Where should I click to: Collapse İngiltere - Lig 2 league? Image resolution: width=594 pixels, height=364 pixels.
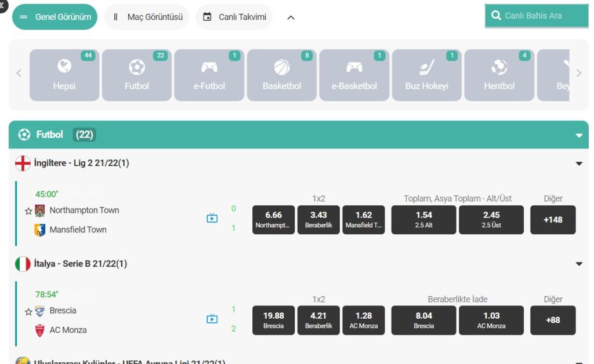[579, 163]
